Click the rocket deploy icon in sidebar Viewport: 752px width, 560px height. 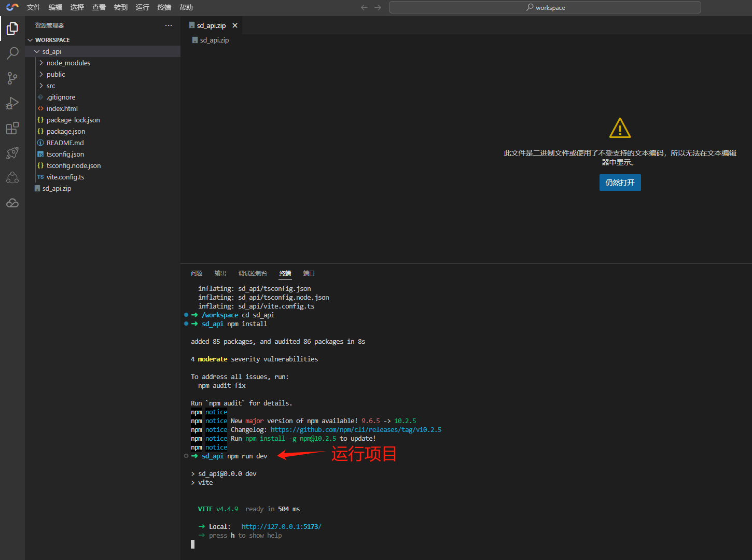tap(12, 153)
